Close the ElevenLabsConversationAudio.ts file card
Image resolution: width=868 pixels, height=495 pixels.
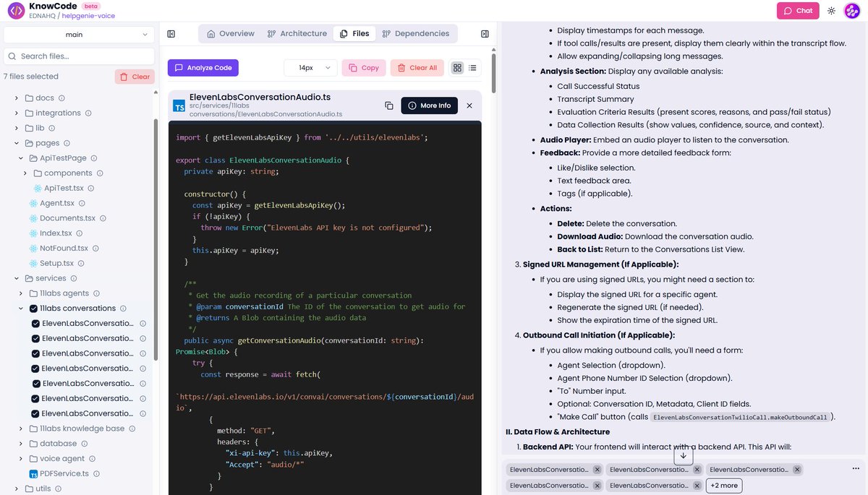point(469,106)
